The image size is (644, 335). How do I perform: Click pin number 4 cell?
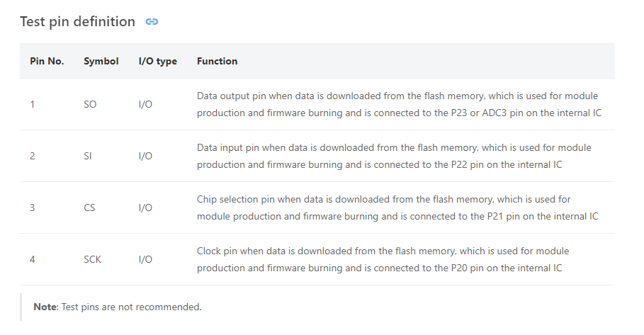pos(32,259)
